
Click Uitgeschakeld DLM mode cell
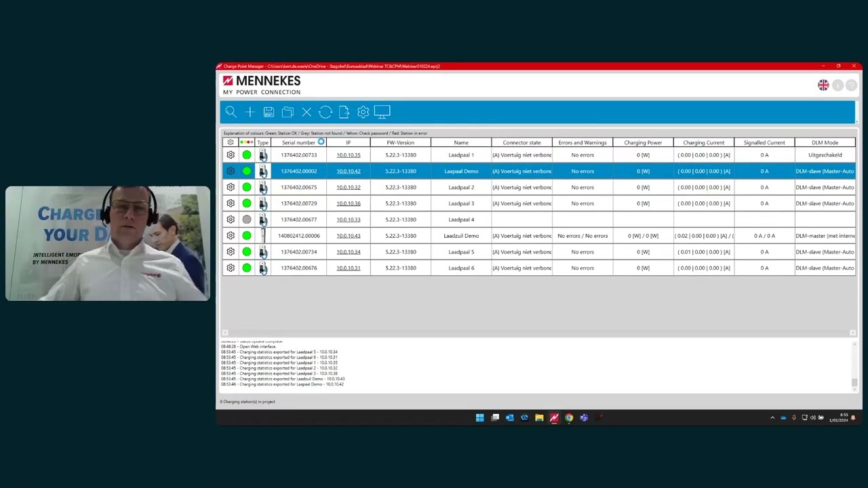click(x=825, y=155)
